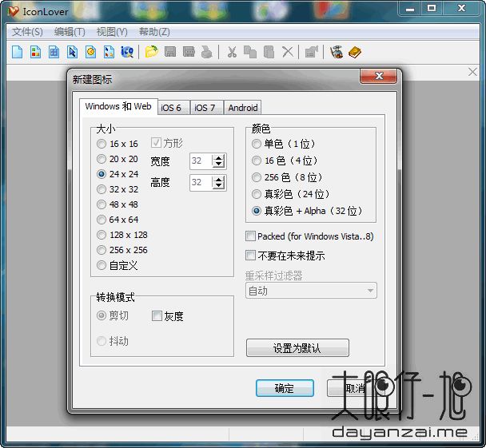486x448 pixels.
Task: Click the 设置为默认 button
Action: [297, 347]
